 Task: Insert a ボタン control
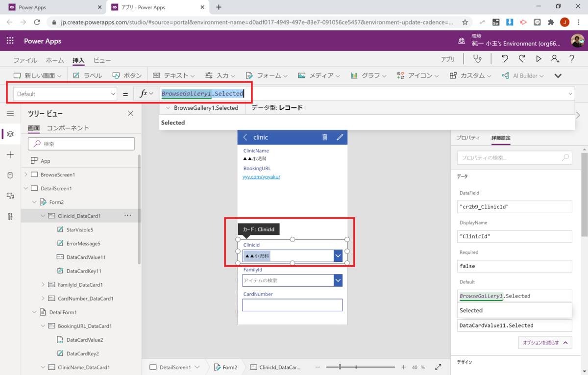pos(127,75)
